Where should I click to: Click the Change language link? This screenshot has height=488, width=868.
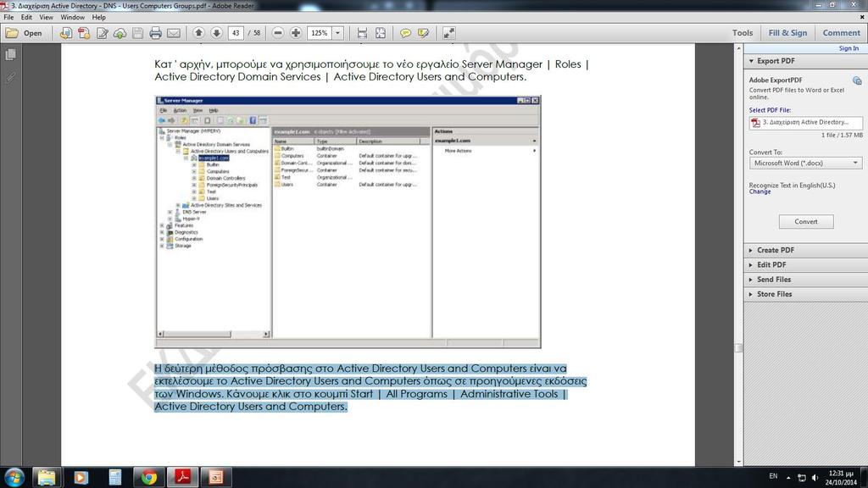(x=759, y=191)
